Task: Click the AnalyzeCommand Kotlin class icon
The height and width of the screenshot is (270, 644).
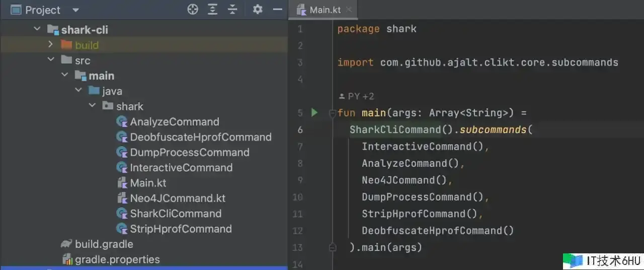Action: (122, 122)
